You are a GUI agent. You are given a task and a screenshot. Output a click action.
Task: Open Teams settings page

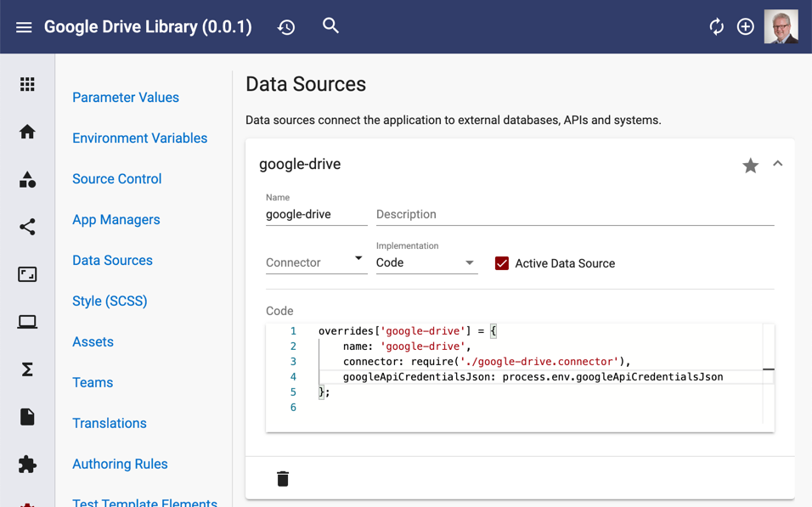pyautogui.click(x=93, y=382)
